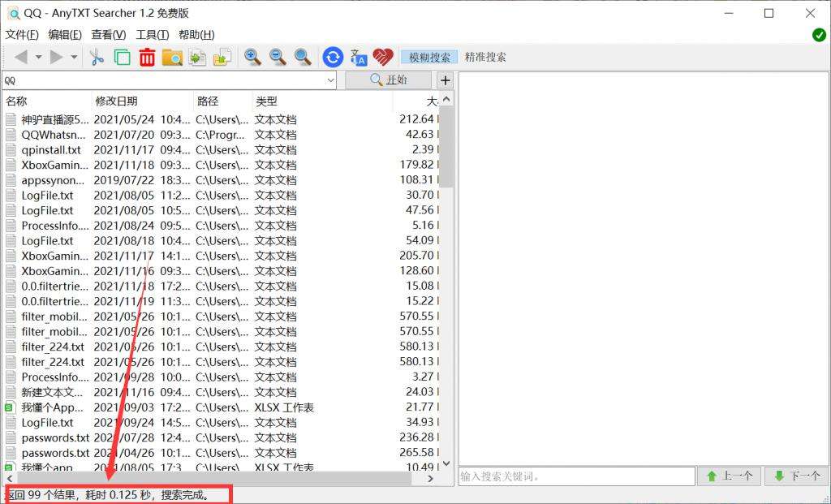
Task: Click the green checkmark status icon
Action: (x=819, y=35)
